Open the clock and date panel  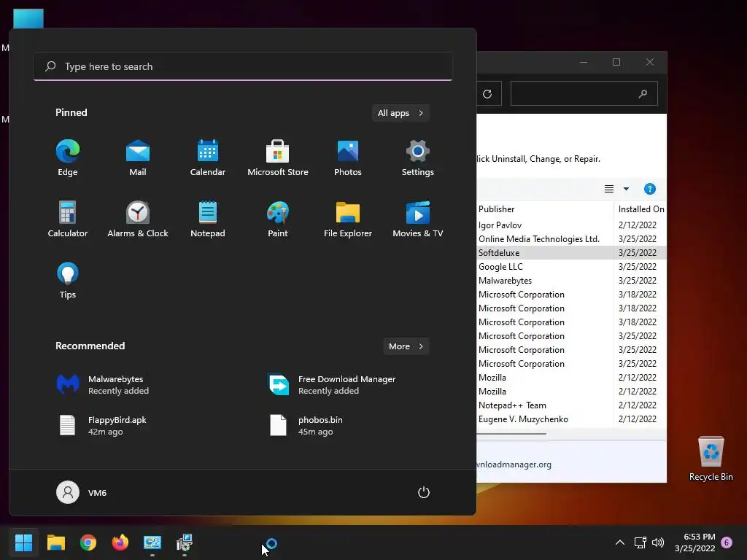694,542
